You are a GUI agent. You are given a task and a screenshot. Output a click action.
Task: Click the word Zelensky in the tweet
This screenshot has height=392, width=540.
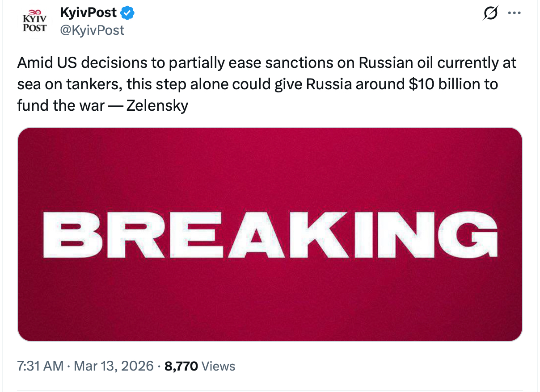157,106
